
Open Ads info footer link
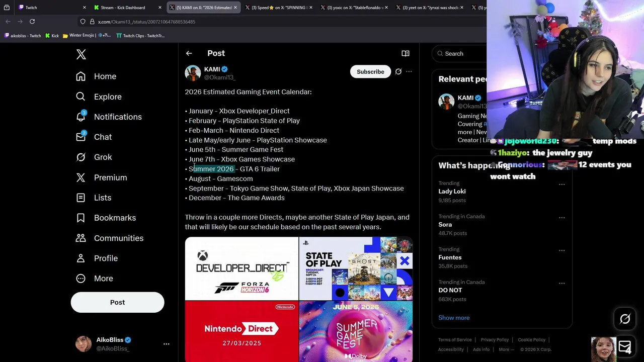click(x=481, y=349)
